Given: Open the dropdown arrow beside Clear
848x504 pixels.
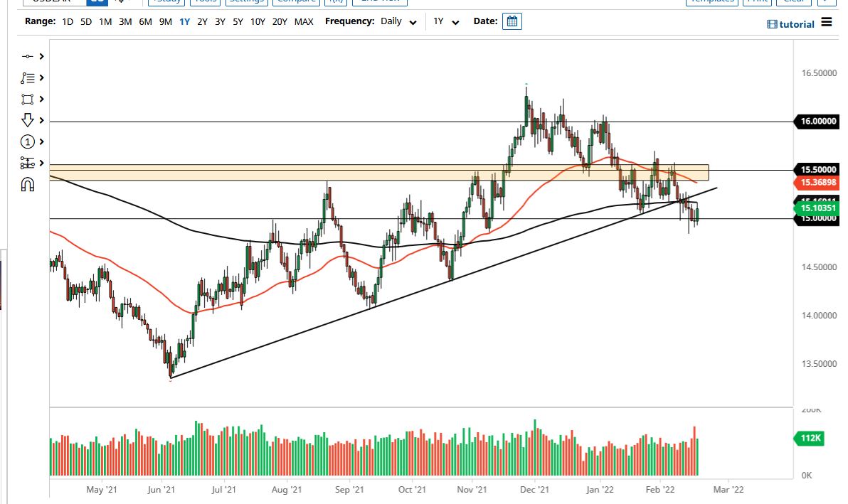Looking at the screenshot, I should [825, 2].
